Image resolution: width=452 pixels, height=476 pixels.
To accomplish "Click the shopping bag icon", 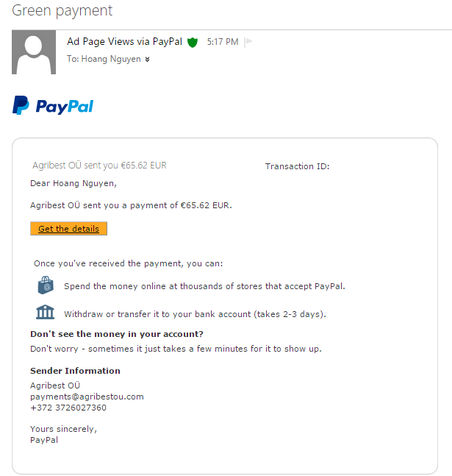I will [x=46, y=285].
